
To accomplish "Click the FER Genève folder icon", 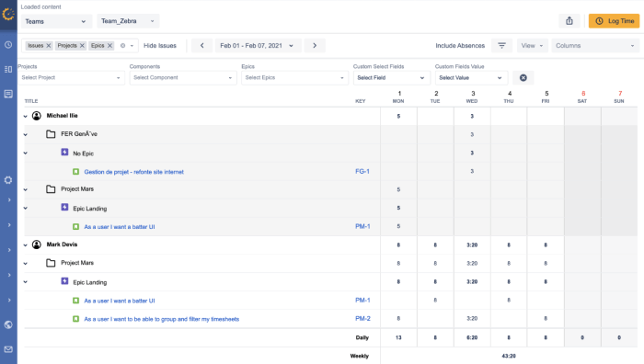I will [51, 134].
